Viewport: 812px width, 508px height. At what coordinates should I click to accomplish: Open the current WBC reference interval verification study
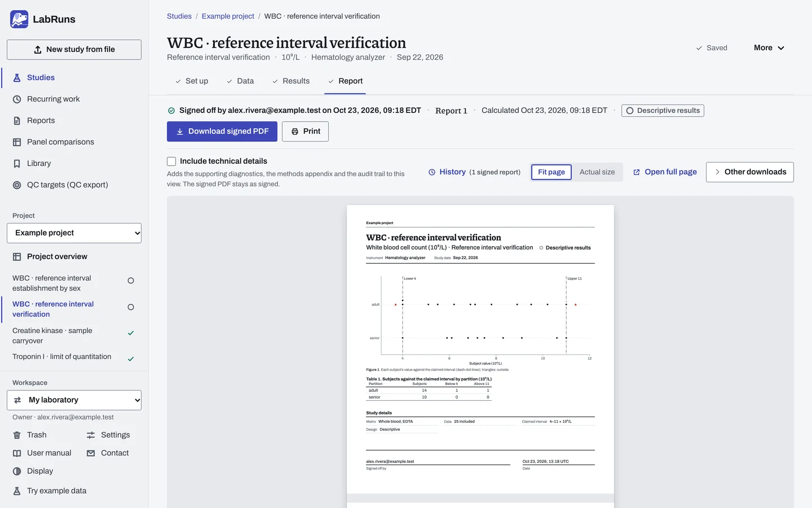pyautogui.click(x=74, y=309)
